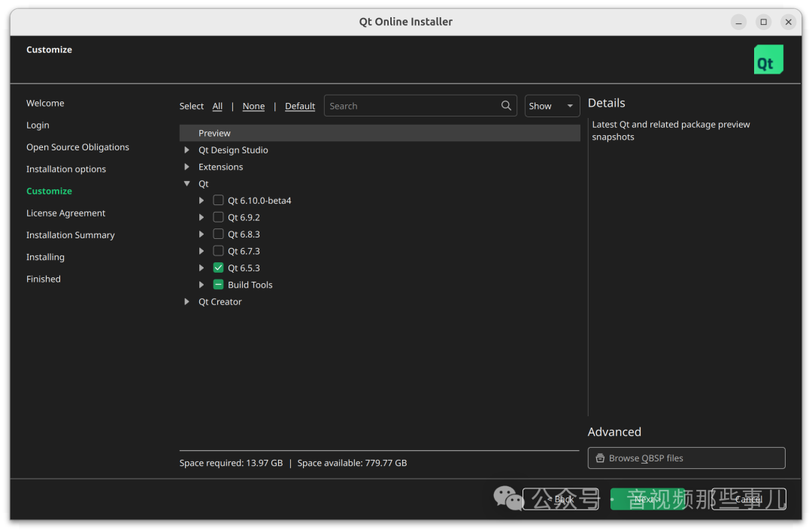The width and height of the screenshot is (812, 532).
Task: Select the Build Tools label
Action: pyautogui.click(x=250, y=285)
